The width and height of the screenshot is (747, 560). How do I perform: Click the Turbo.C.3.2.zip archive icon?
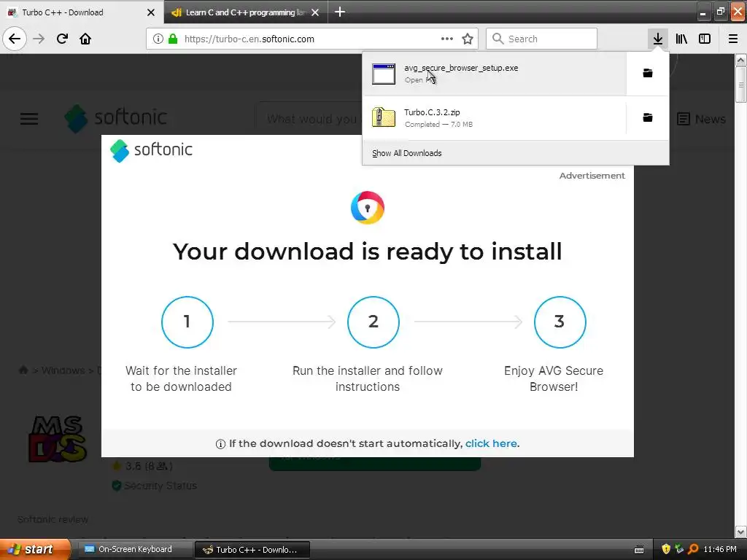coord(384,117)
